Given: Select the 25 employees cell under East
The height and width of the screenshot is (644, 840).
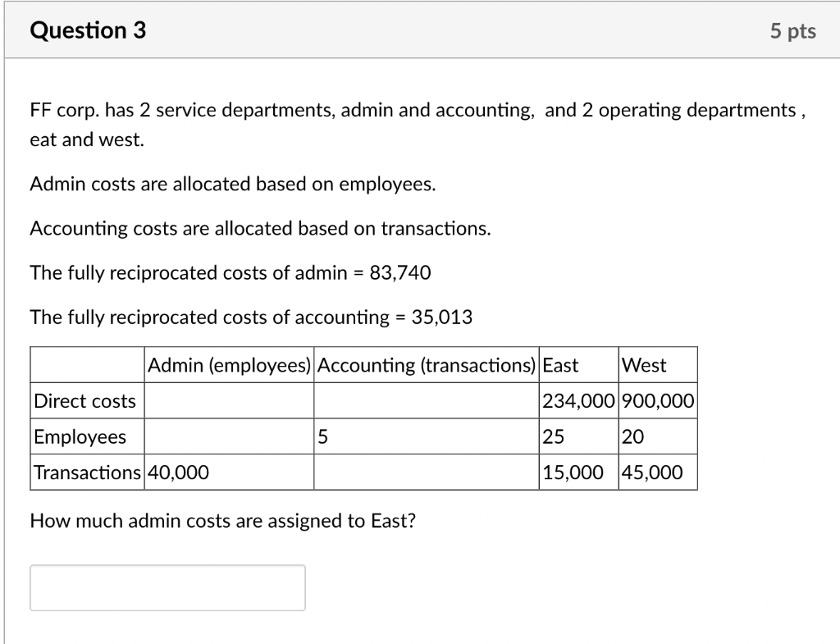Looking at the screenshot, I should coord(551,436).
